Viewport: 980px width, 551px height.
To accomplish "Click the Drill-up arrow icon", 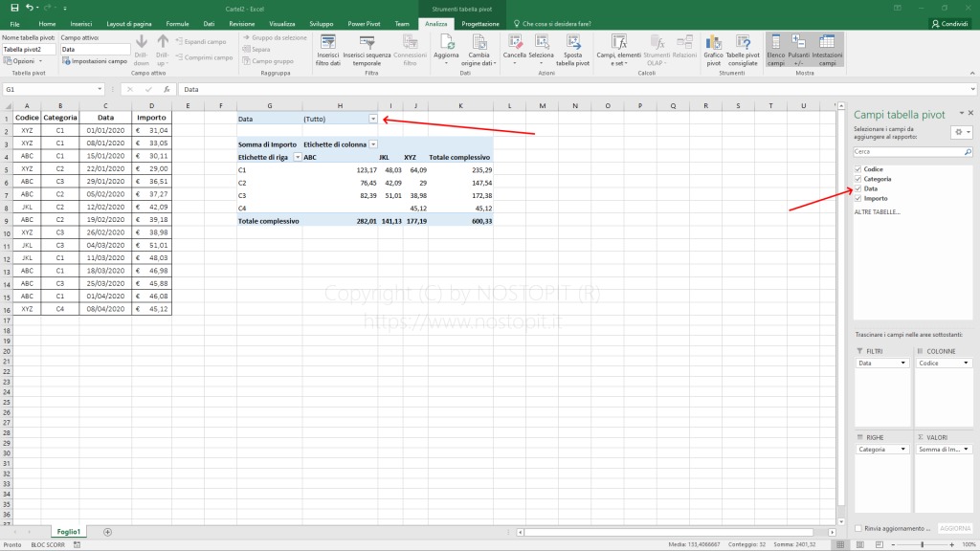I will 163,42.
